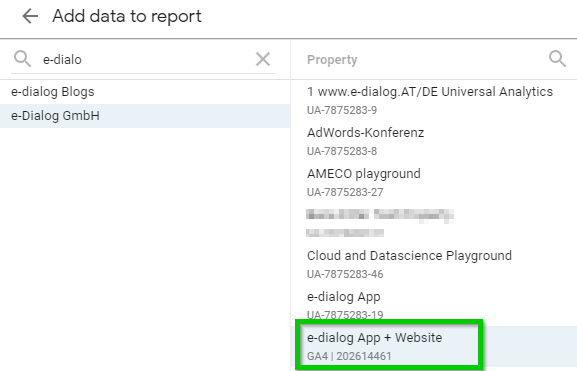
Task: Open property search with magnifier icon
Action: 557,59
